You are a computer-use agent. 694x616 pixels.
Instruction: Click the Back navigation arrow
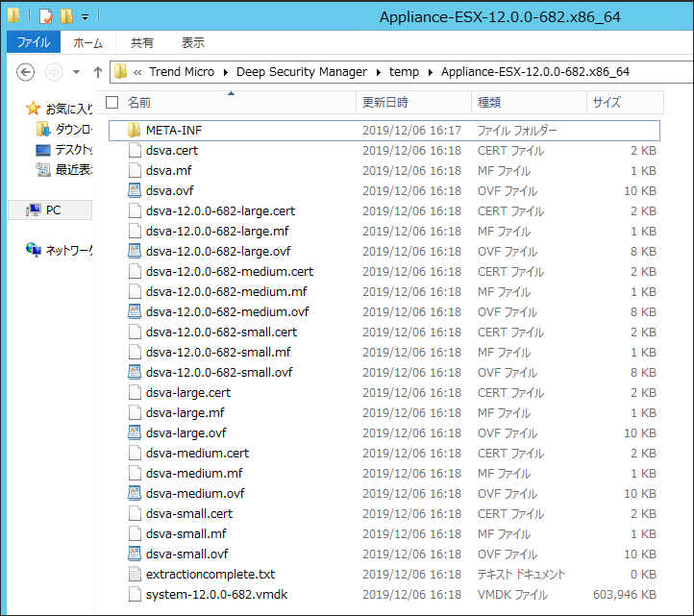26,72
